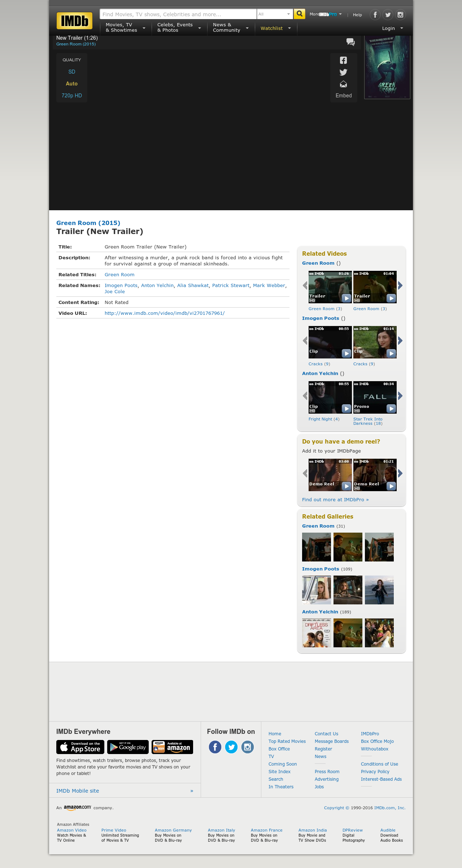Select 720p HD video quality
Screen dimensions: 462x868
point(72,96)
